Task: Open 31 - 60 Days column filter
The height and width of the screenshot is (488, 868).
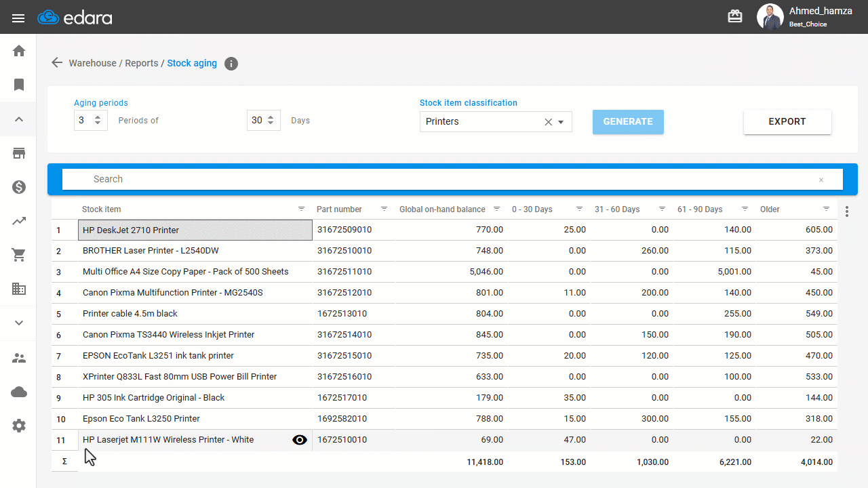Action: click(x=663, y=209)
